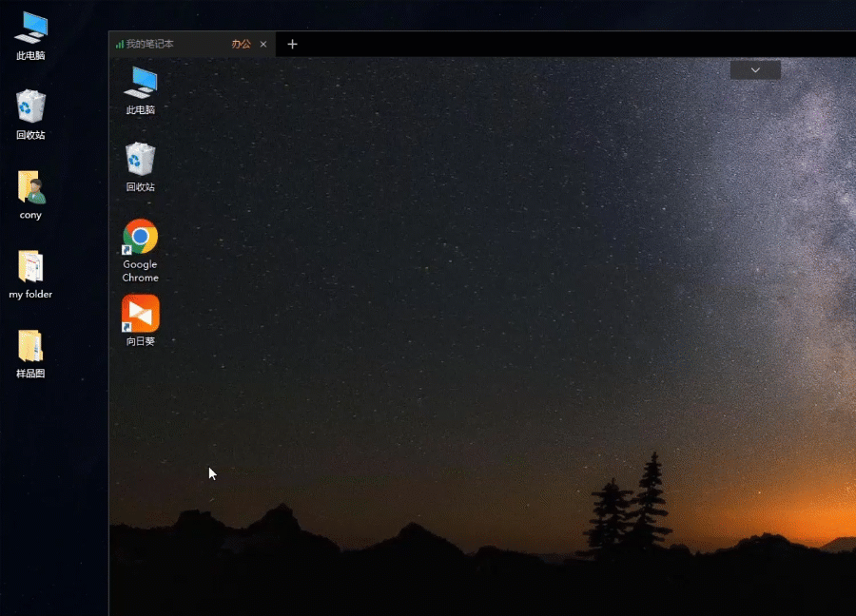Screen dimensions: 856x616
Task: Select the cony user folder icon
Action: pos(30,187)
